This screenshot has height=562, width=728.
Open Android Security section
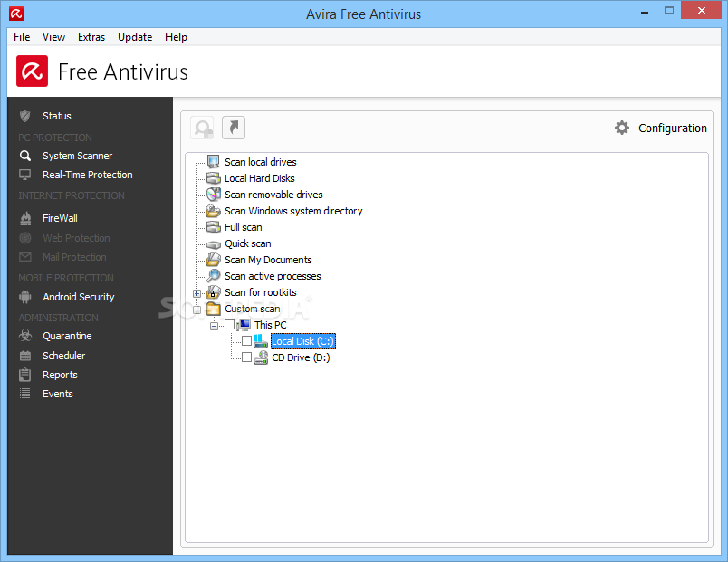tap(79, 297)
